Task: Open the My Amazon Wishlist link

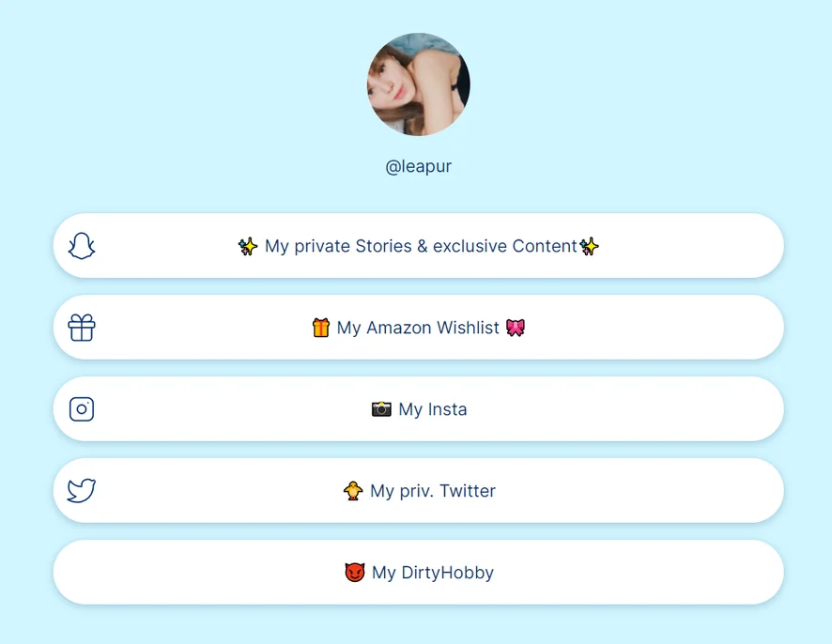Action: click(x=419, y=328)
